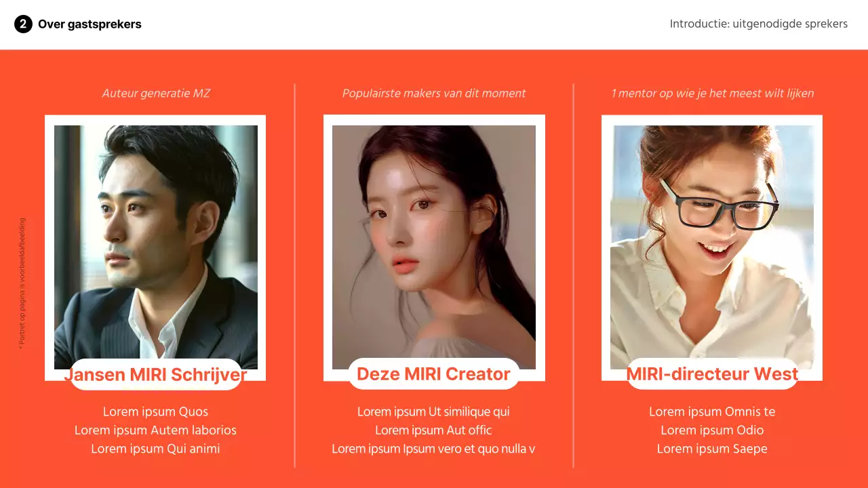Select the 'Lorem ipsum Saepe' text line

(x=712, y=449)
